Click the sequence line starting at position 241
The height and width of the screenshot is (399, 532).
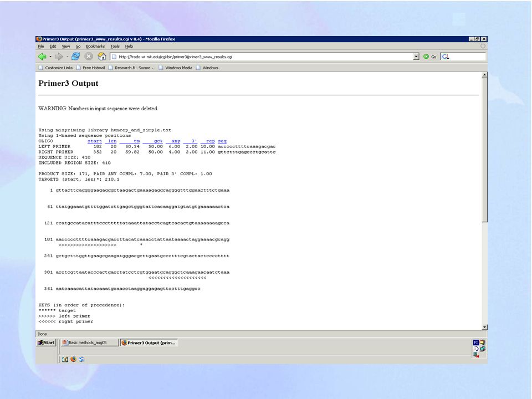(137, 256)
